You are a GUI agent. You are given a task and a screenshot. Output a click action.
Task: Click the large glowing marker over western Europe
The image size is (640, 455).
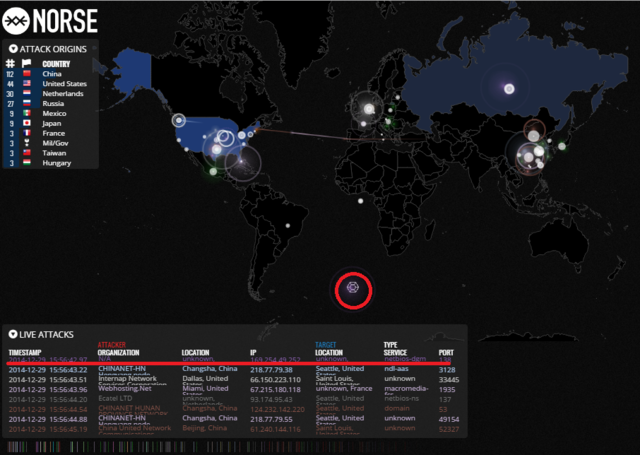tap(369, 109)
